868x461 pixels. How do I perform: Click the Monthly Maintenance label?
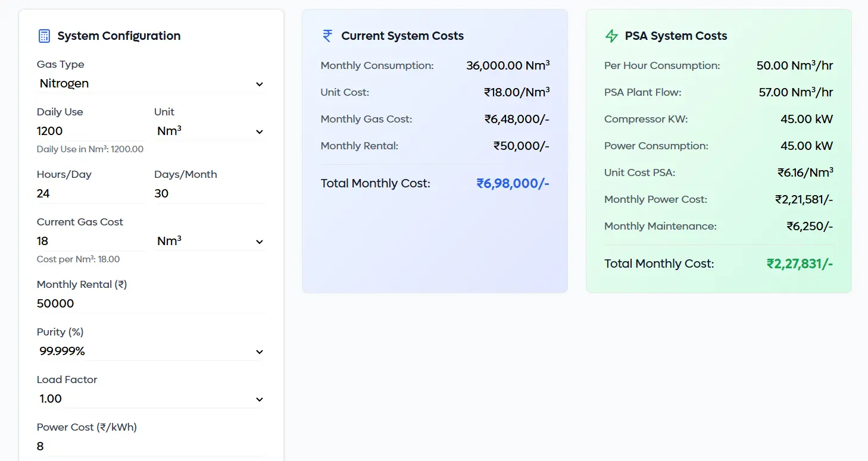[x=660, y=226]
